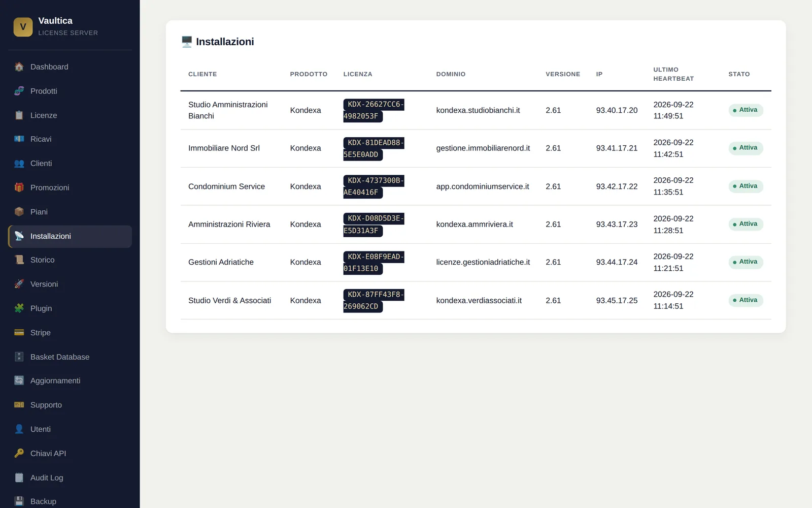Click the Audit Log notepad icon
Image resolution: width=812 pixels, height=508 pixels.
tap(19, 478)
